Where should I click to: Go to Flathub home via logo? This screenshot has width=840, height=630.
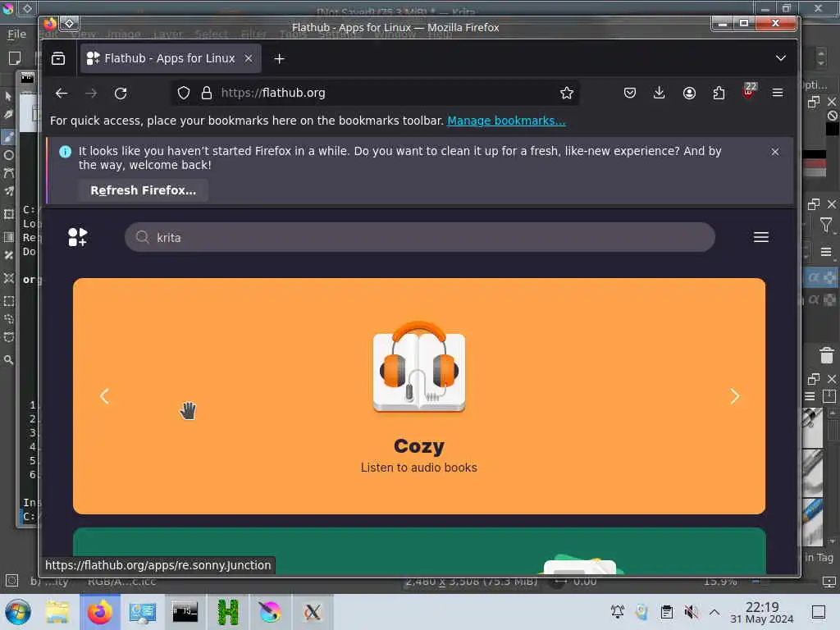(78, 237)
